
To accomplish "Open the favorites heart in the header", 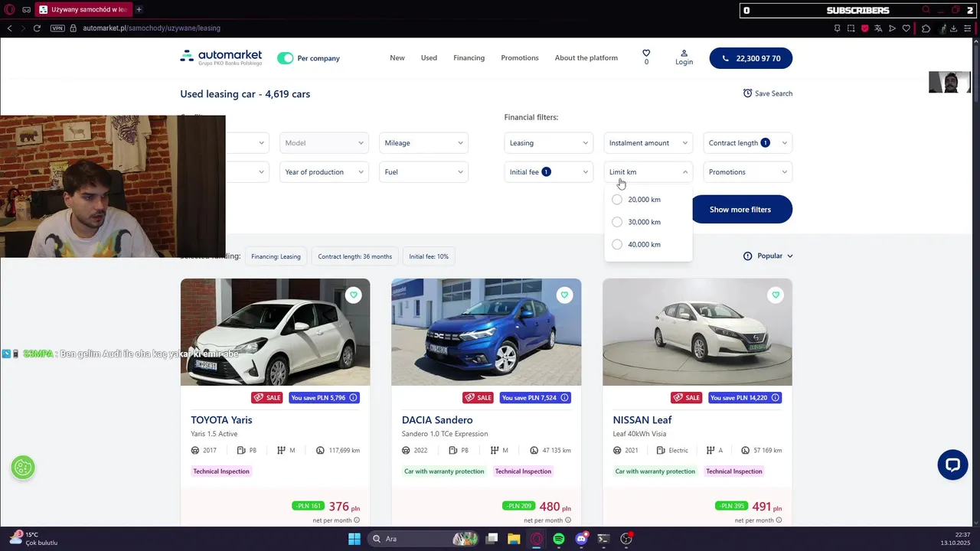I will (646, 54).
